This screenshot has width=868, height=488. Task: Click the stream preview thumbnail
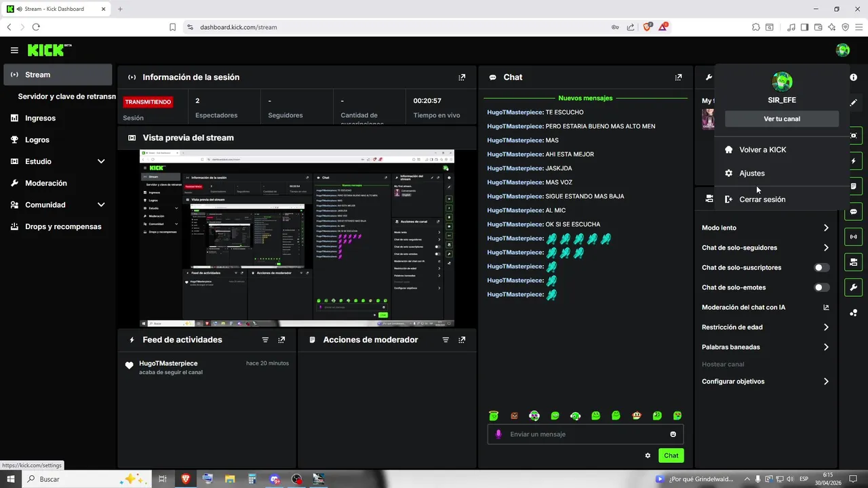click(297, 238)
